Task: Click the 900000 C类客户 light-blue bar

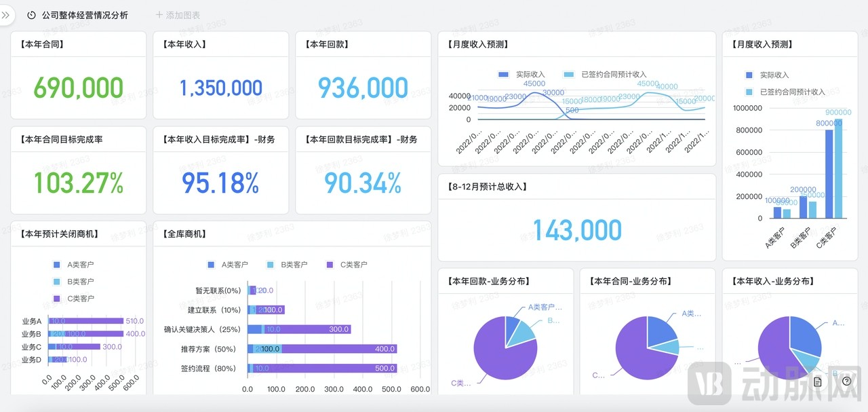Action: pyautogui.click(x=838, y=170)
